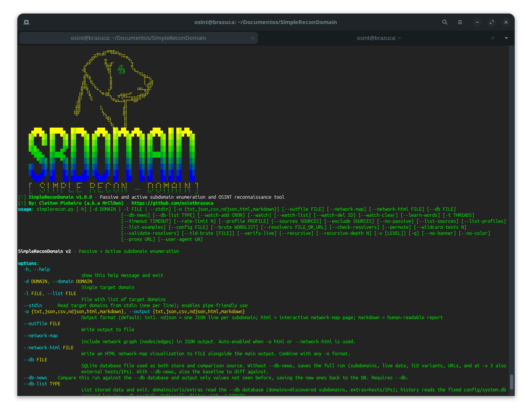Screen dimensions: 532x417
Task: Click the 'Single target domain' description
Action: (108, 288)
